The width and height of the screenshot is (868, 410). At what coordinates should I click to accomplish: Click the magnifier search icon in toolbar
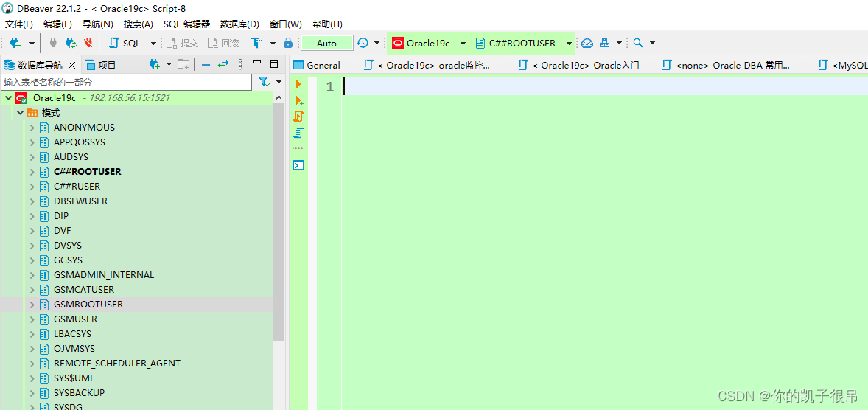(637, 43)
